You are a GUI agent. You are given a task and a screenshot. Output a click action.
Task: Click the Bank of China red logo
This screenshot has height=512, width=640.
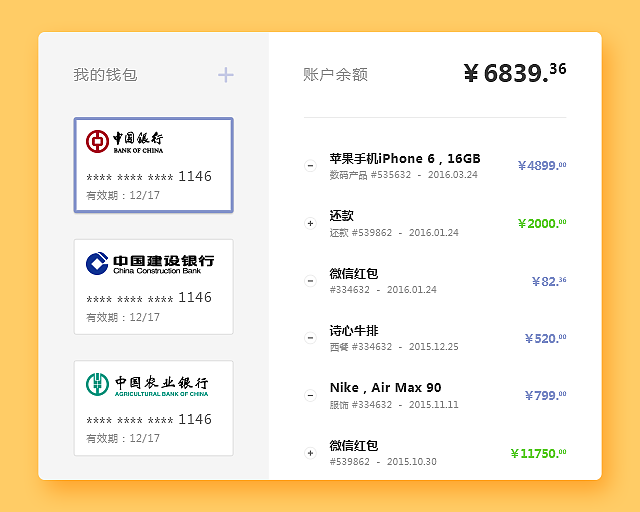97,141
